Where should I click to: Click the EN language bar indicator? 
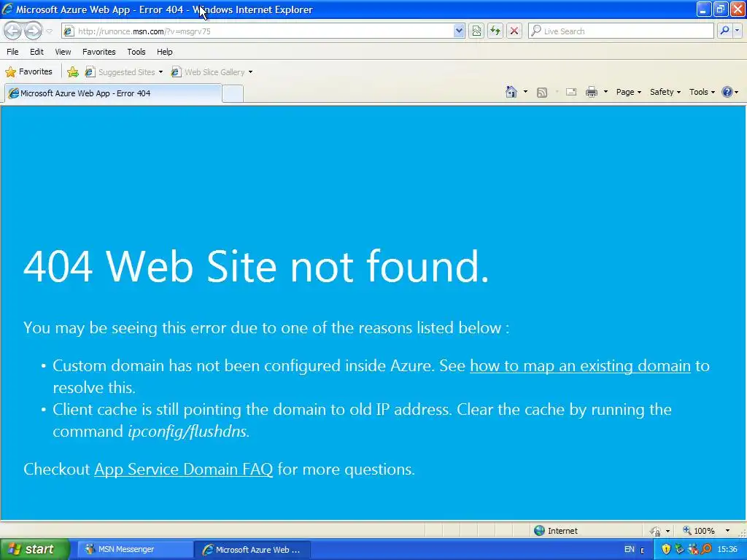[630, 550]
